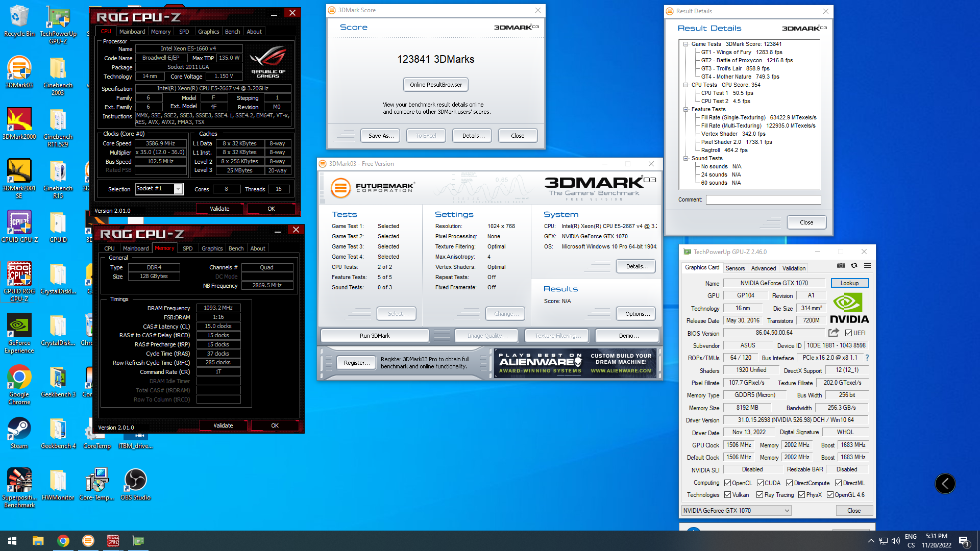The image size is (980, 551).
Task: Open Google Chrome from the desktop
Action: tap(19, 385)
